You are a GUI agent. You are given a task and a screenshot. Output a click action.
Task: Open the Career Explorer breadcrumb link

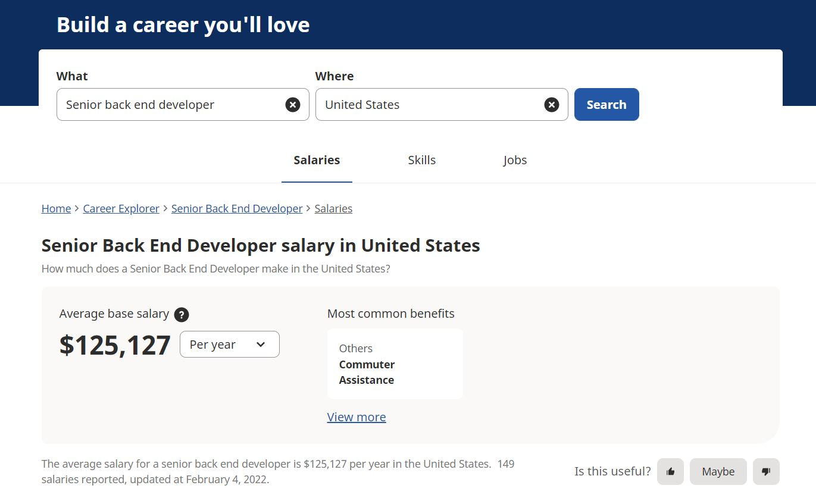[121, 208]
